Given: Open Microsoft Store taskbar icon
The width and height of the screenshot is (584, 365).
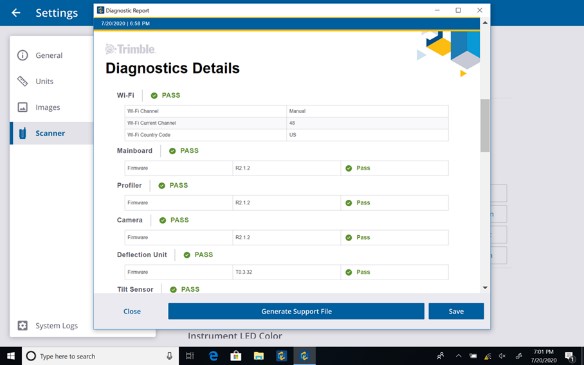Looking at the screenshot, I should pos(236,356).
